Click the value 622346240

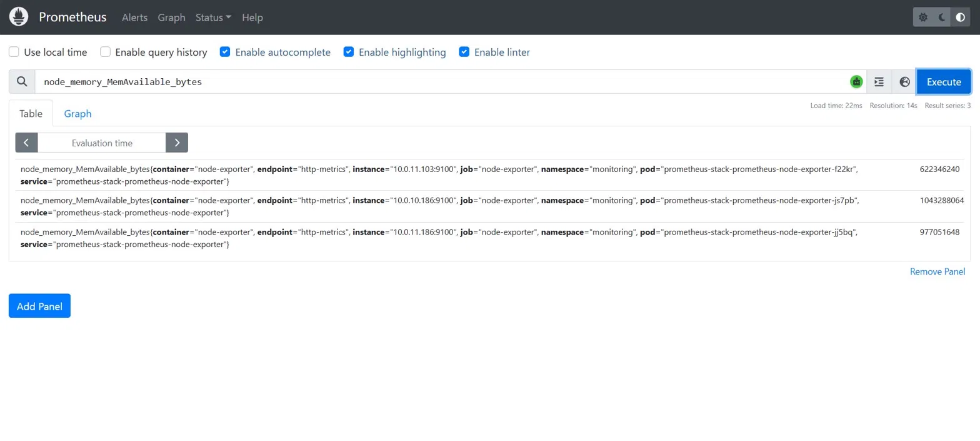[x=939, y=169]
